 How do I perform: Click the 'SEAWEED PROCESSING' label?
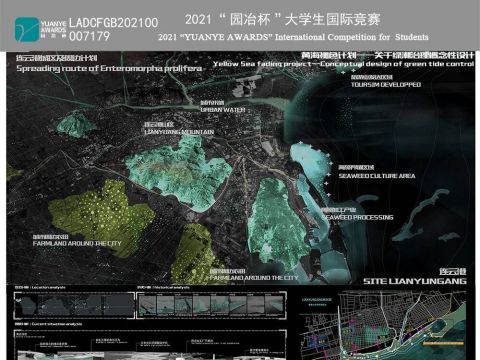(357, 217)
